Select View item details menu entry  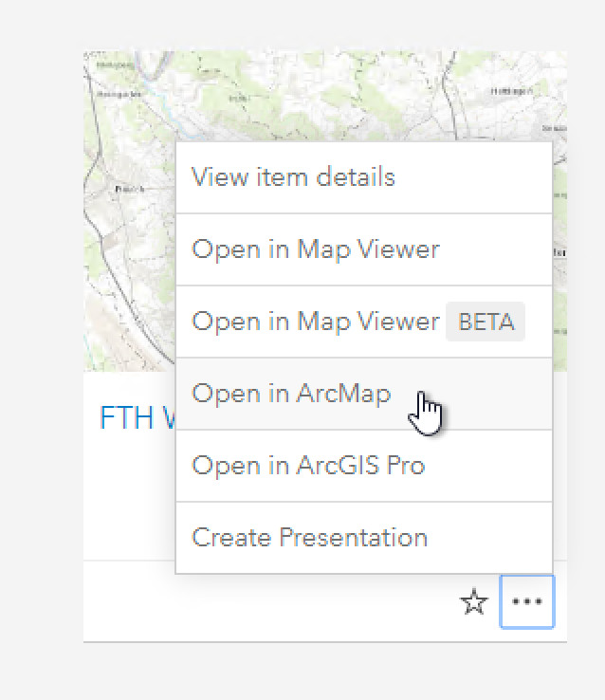(364, 177)
